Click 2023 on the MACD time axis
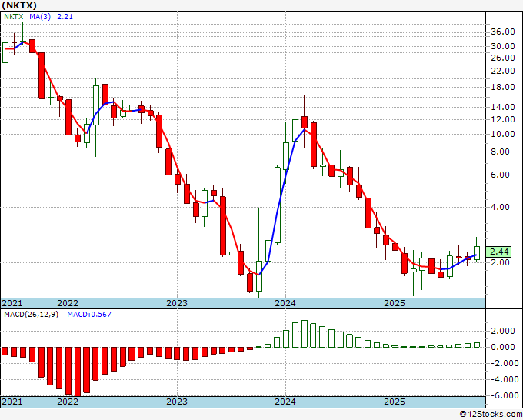The image size is (523, 420). (177, 402)
